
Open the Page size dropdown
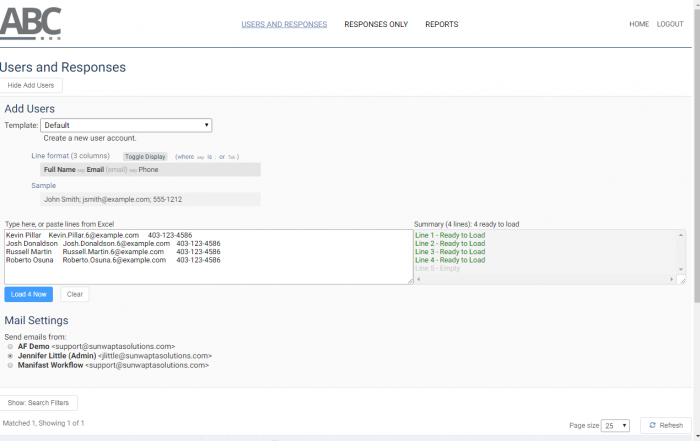pyautogui.click(x=615, y=425)
